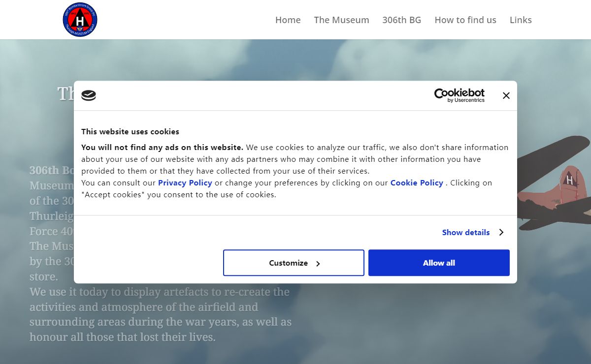Click the museum paragraph about honouring lost lives

[160, 314]
